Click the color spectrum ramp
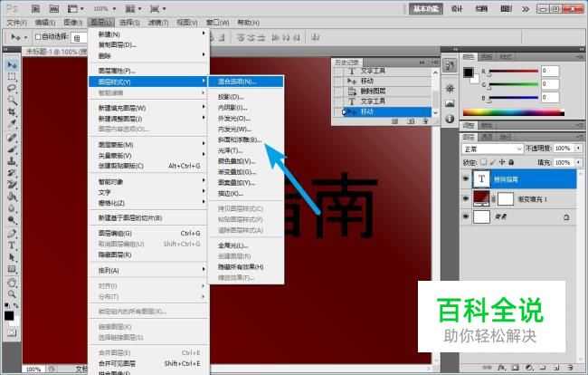This screenshot has width=588, height=375. [x=514, y=111]
